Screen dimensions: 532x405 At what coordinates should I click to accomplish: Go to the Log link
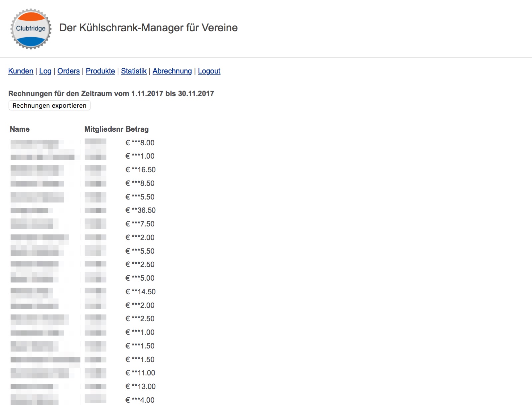tap(45, 71)
